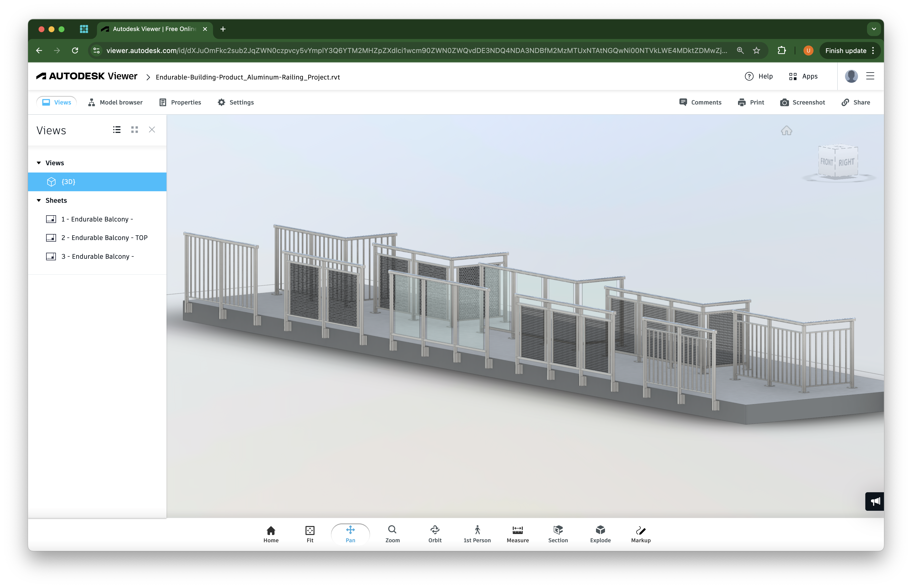
Task: Open the Views tab
Action: pyautogui.click(x=56, y=102)
